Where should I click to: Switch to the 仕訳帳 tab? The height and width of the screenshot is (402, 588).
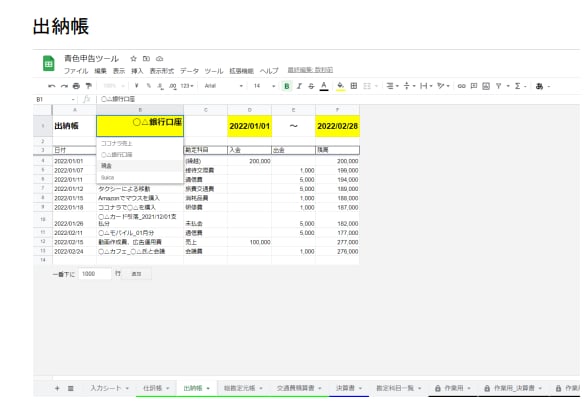coord(156,388)
